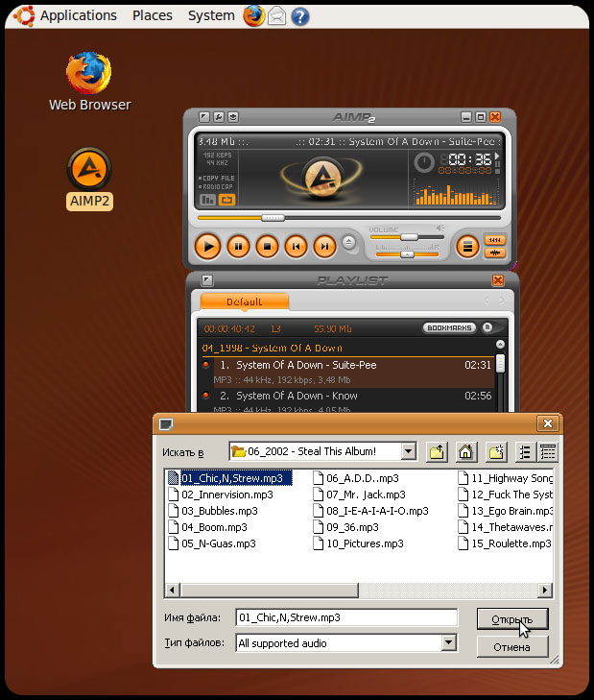594x700 pixels.
Task: Open playlist menu icon in Playlist title bar
Action: [207, 280]
